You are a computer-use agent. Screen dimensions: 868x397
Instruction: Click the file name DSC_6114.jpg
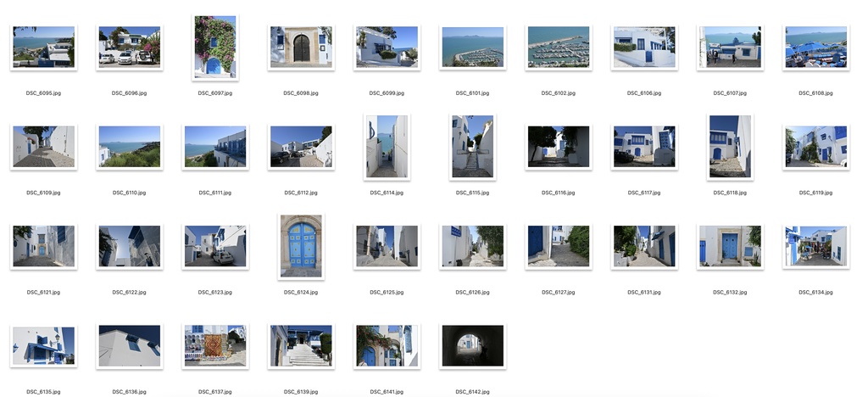point(387,193)
